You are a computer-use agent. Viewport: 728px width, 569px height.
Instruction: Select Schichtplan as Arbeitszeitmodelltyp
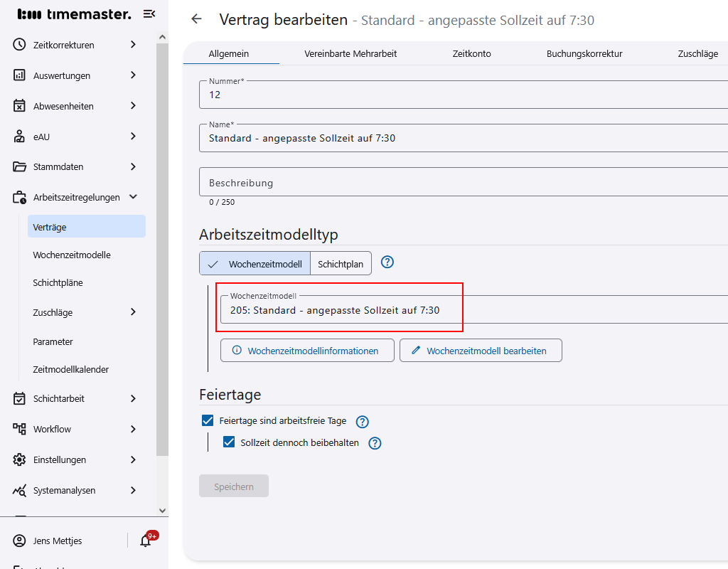pyautogui.click(x=341, y=264)
